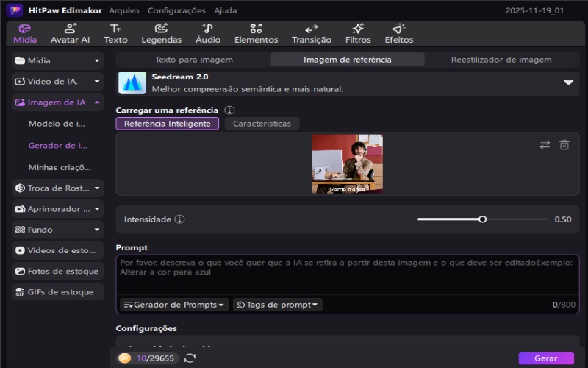Refresh the AI credits counter

190,358
